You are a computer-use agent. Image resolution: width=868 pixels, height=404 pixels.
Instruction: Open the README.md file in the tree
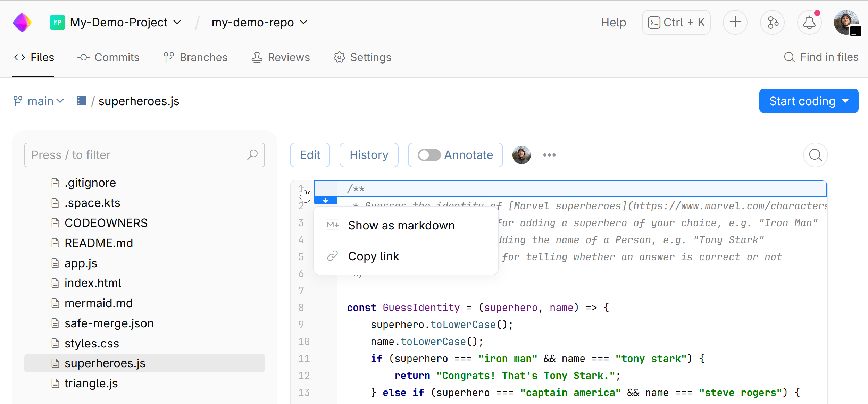pyautogui.click(x=99, y=243)
